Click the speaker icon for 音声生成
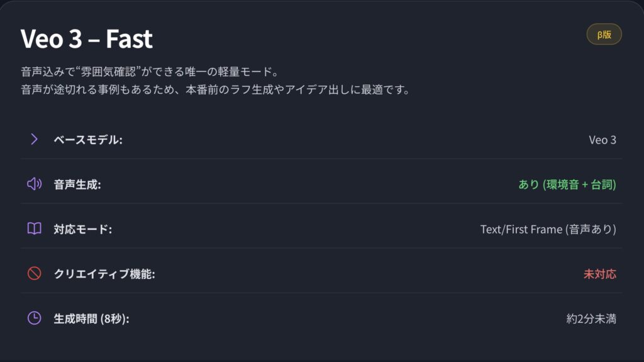Screen dimensions: 644x362 pos(34,184)
